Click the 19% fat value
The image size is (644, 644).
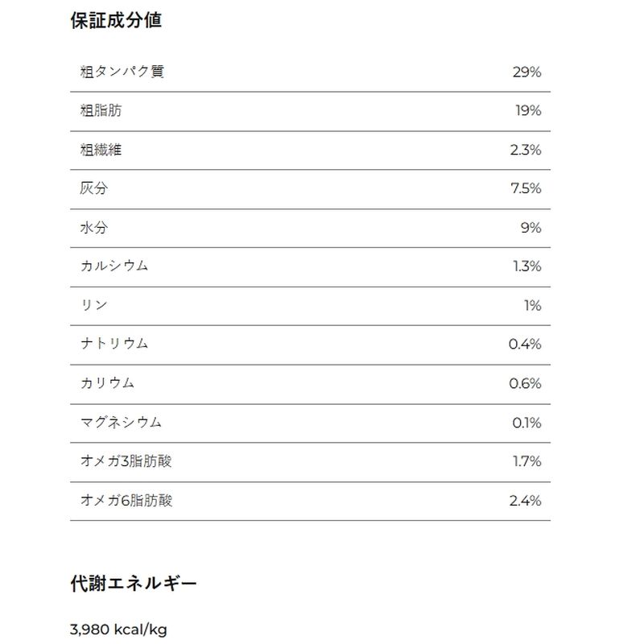[528, 110]
